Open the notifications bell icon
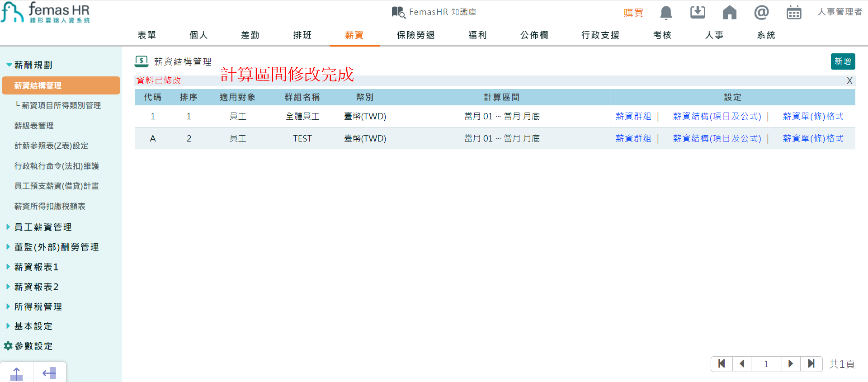868x382 pixels. click(666, 13)
